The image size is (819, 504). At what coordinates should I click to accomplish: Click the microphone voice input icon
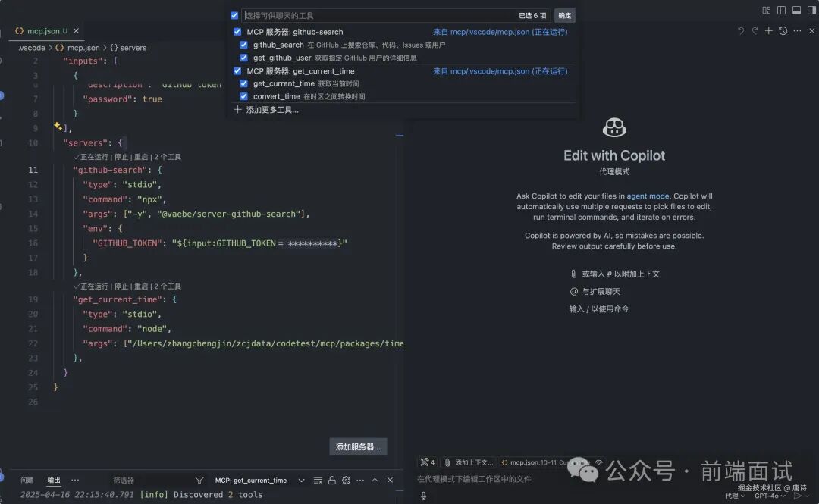click(424, 496)
